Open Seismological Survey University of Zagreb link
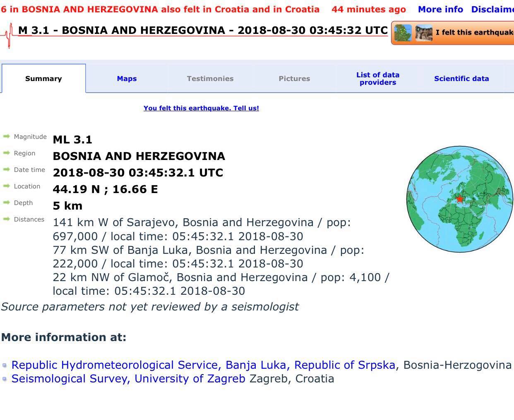The height and width of the screenshot is (420, 514). (x=128, y=379)
